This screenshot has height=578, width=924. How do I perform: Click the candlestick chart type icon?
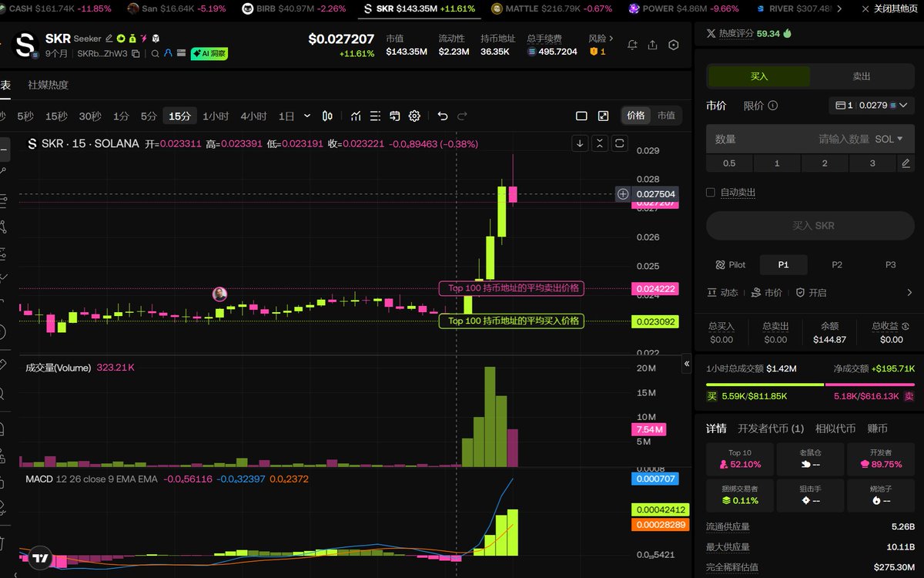click(x=327, y=116)
